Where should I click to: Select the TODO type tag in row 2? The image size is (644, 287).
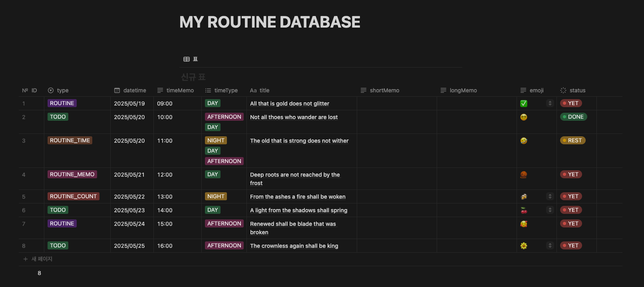click(58, 117)
